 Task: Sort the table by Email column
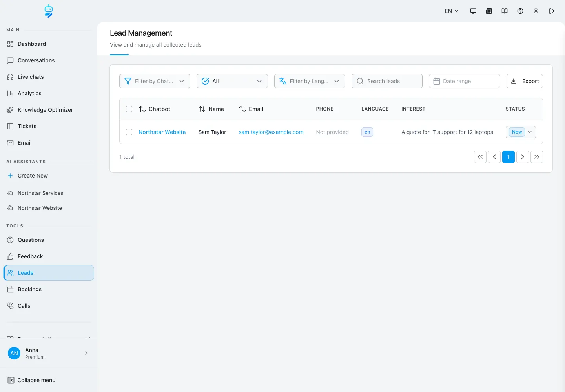click(x=251, y=109)
